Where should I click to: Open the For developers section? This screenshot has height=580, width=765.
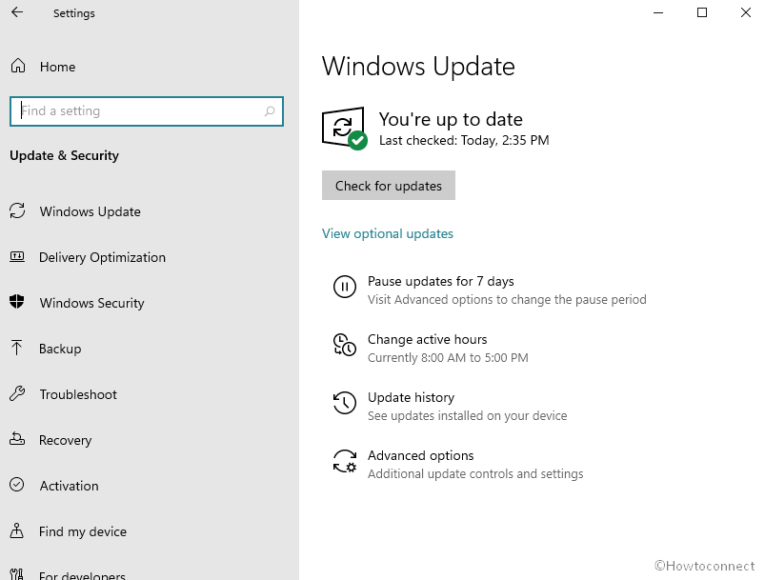(x=82, y=575)
